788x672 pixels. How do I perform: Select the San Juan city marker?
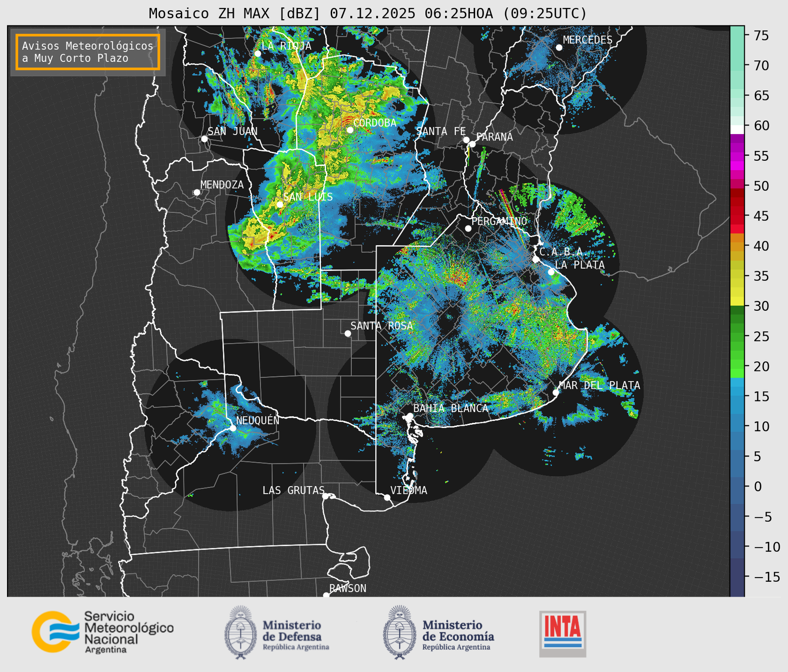(x=204, y=139)
